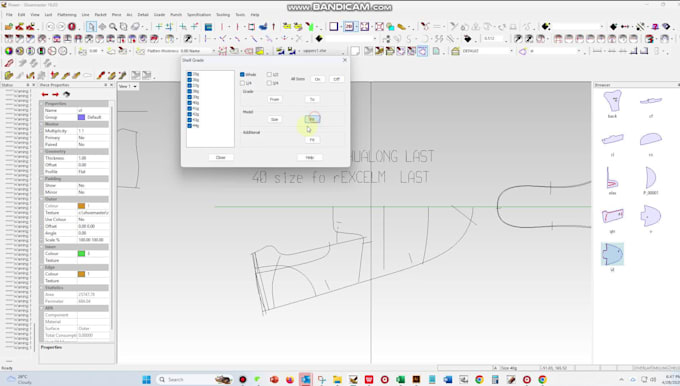
Task: Collapse the Statistics section in Piece Properties
Action: (42, 288)
